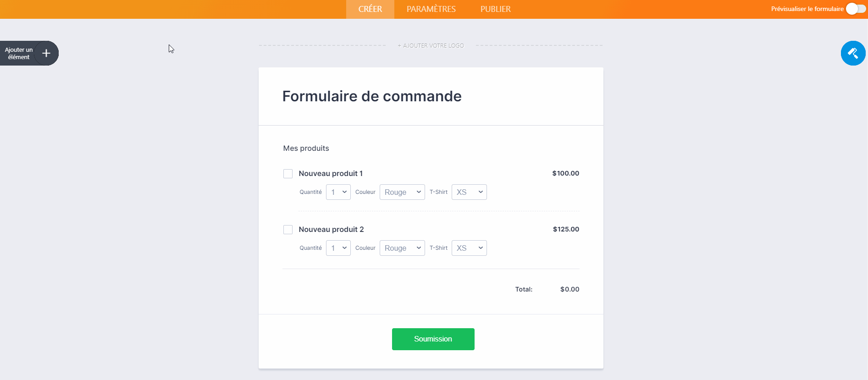Click the Mes produits label
The image size is (868, 380).
click(306, 148)
